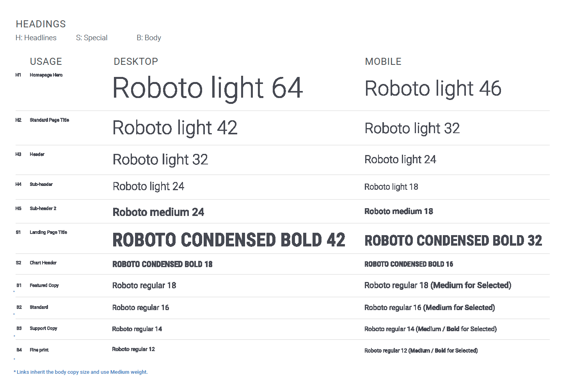Click desktop 'Roboto regular 14' sample
This screenshot has height=380, width=588.
pyautogui.click(x=137, y=329)
